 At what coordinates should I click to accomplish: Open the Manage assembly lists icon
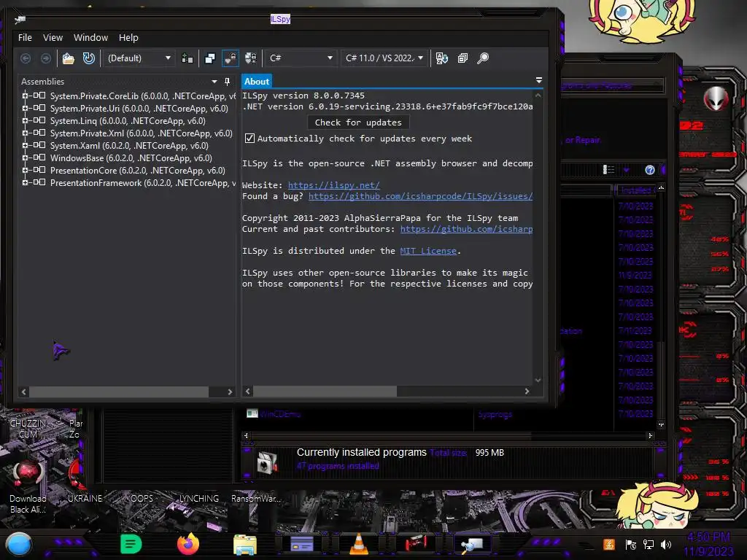coord(187,58)
